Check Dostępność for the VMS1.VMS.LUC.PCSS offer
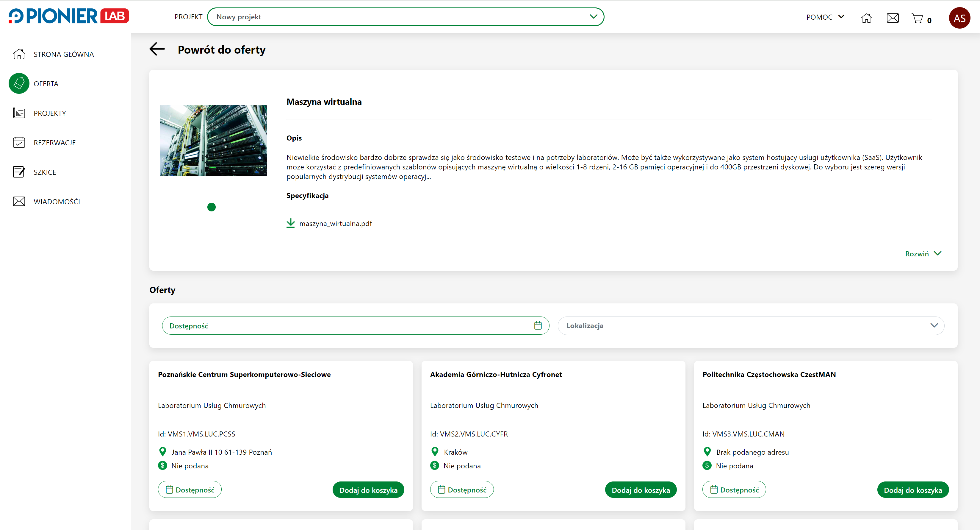Viewport: 980px width, 530px height. (x=190, y=490)
